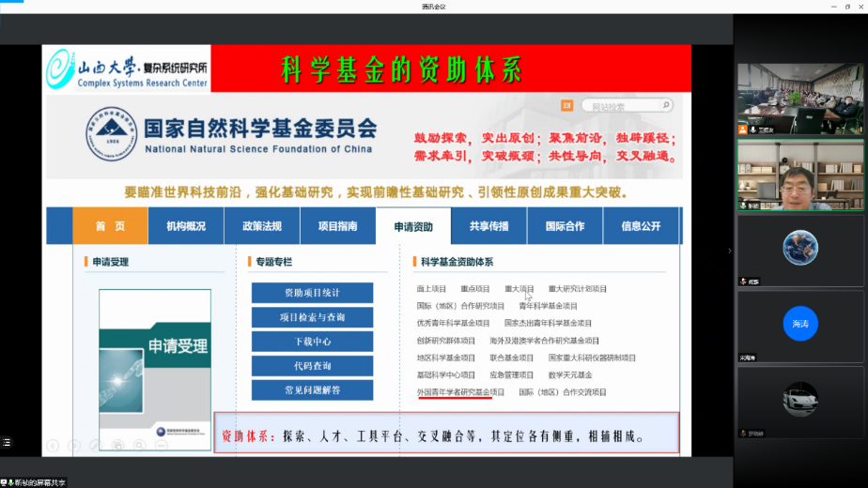The height and width of the screenshot is (488, 868).
Task: Open the 申请资助 navigation tab
Action: [413, 226]
